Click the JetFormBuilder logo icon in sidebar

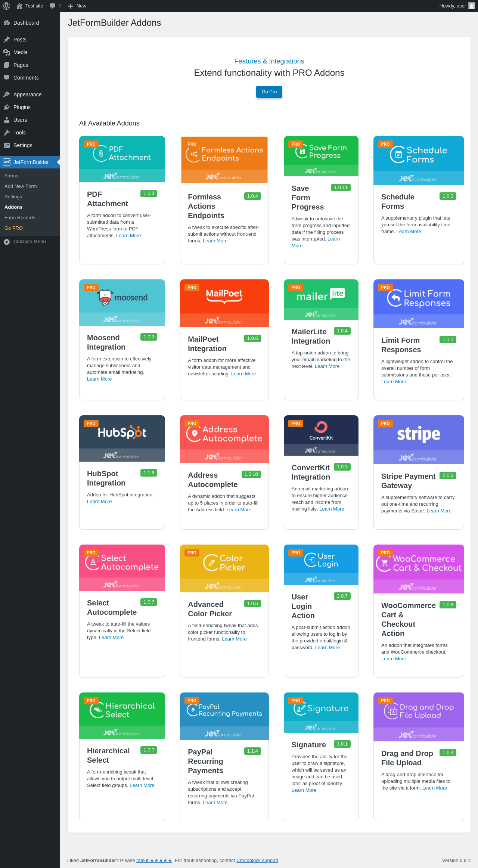click(7, 162)
